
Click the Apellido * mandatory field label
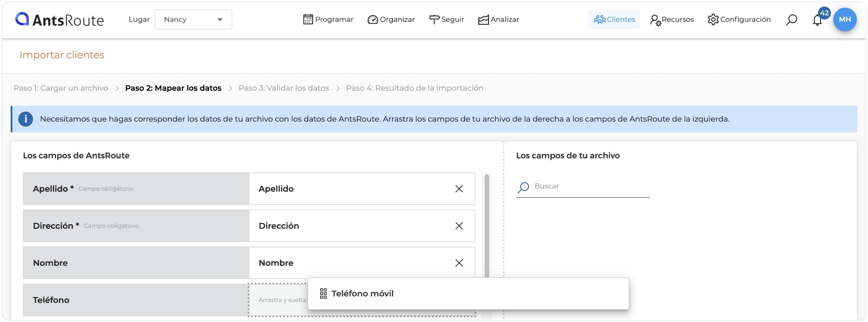click(53, 189)
